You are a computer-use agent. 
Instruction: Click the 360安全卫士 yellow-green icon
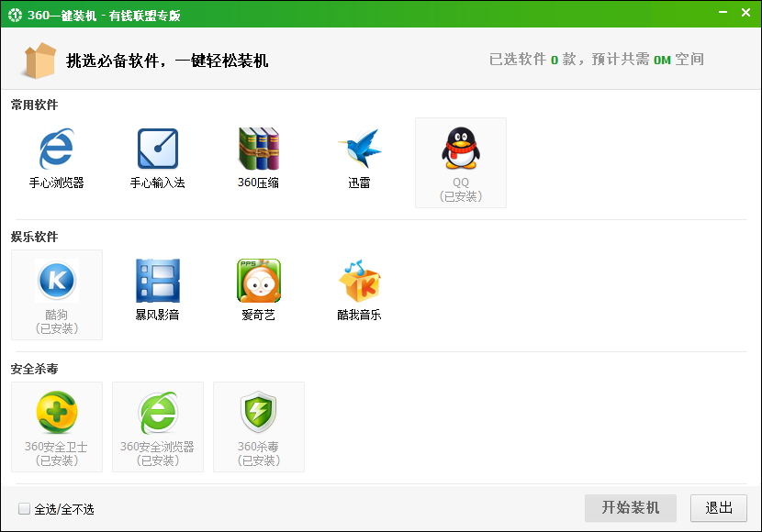pyautogui.click(x=57, y=412)
